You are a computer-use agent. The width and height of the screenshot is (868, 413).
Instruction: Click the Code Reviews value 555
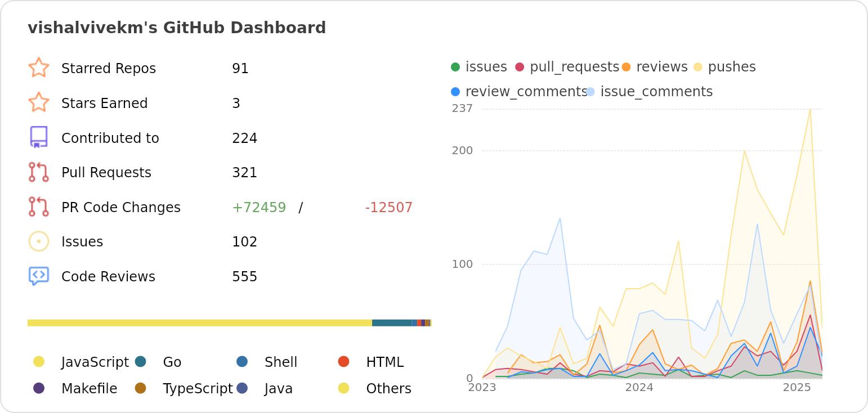(245, 277)
